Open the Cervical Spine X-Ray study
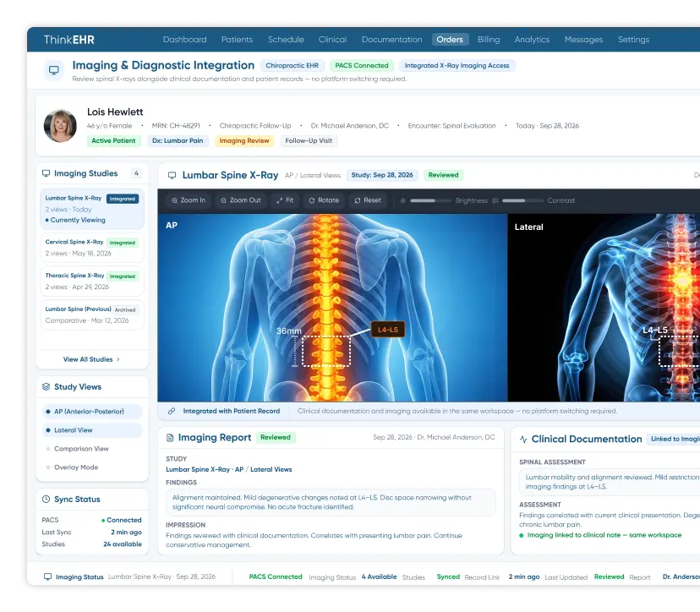Image resolution: width=700 pixels, height=612 pixels. tap(92, 248)
